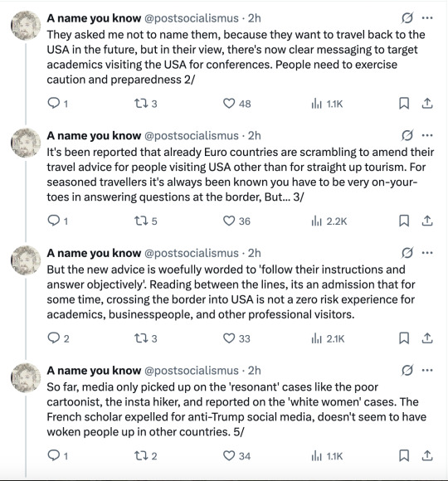
Task: Share the tweet about academics visiting conferences
Action: pos(427,104)
